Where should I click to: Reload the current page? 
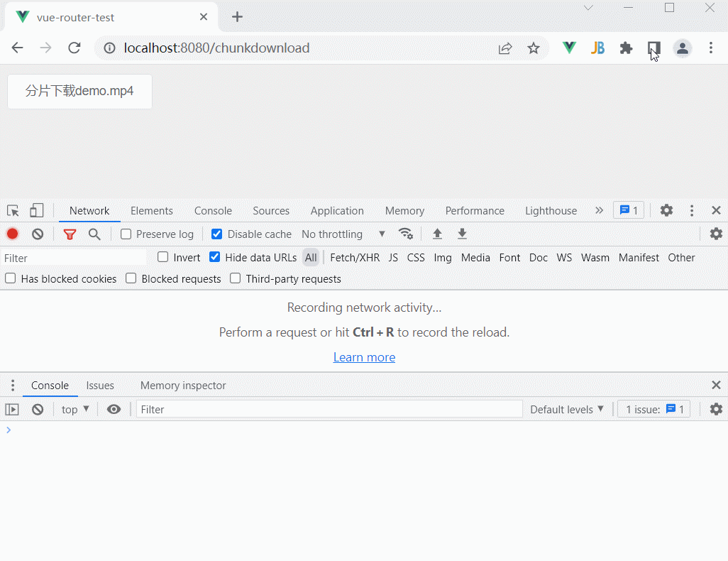click(75, 48)
